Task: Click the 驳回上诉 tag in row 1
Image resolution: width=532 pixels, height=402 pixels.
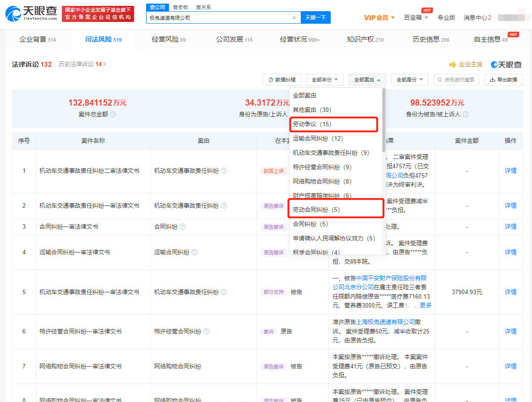Action: click(273, 171)
